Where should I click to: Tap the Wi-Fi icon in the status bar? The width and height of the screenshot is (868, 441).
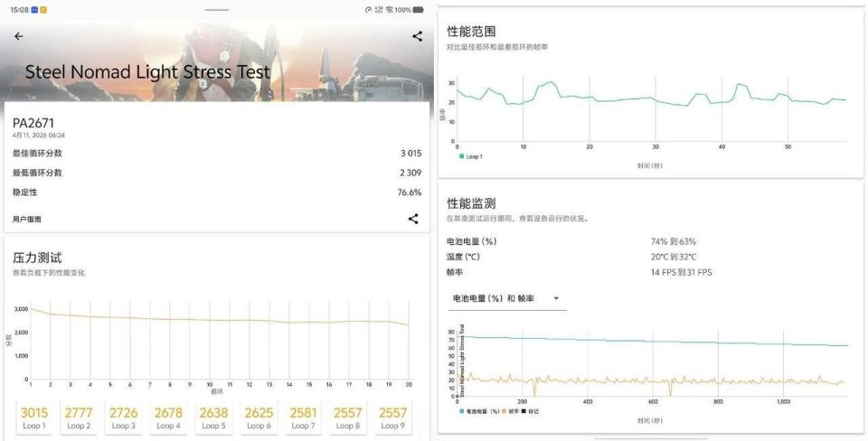(389, 10)
